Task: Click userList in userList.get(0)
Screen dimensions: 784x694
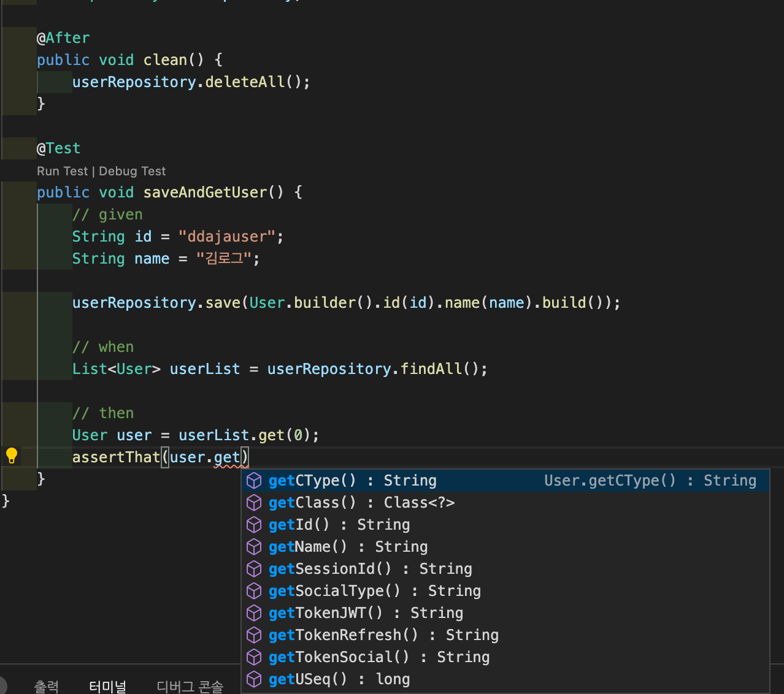Action: tap(214, 435)
